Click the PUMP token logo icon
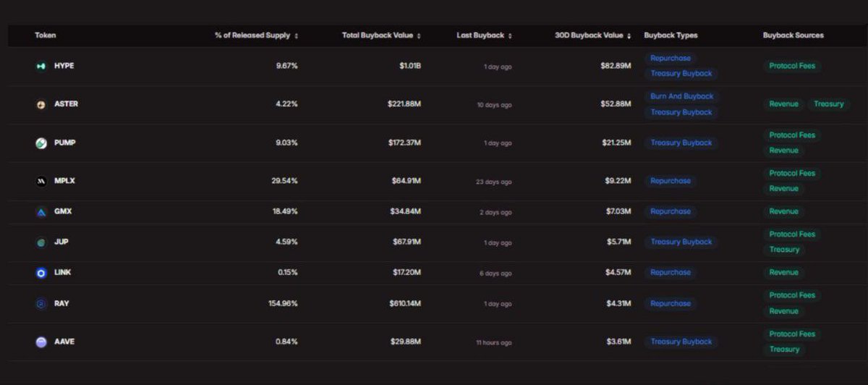This screenshot has height=385, width=868. point(41,143)
